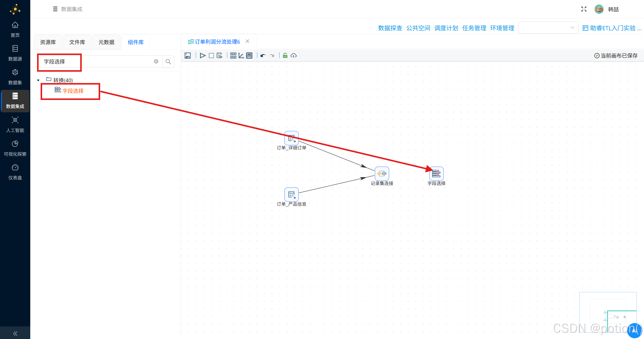This screenshot has height=339, width=644.
Task: Open the 任务管理 link
Action: tap(474, 28)
